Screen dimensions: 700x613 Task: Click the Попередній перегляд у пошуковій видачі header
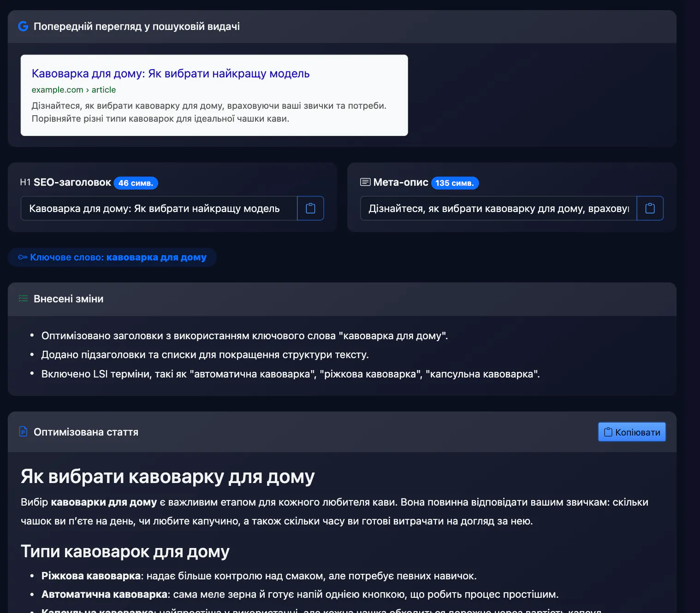[x=136, y=26]
